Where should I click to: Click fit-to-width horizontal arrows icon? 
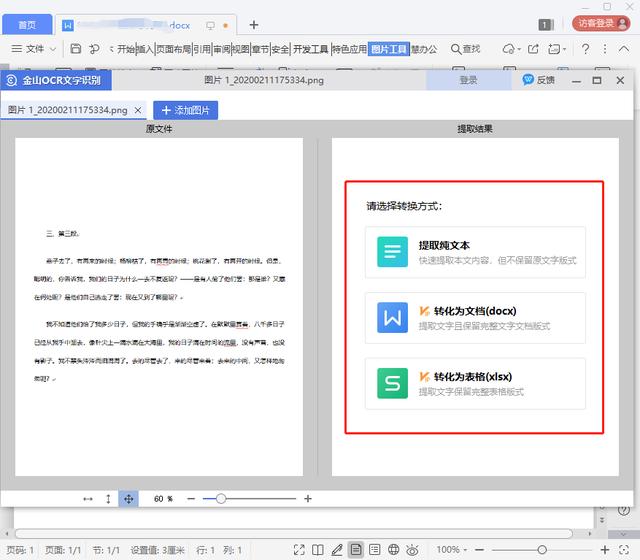tap(88, 499)
